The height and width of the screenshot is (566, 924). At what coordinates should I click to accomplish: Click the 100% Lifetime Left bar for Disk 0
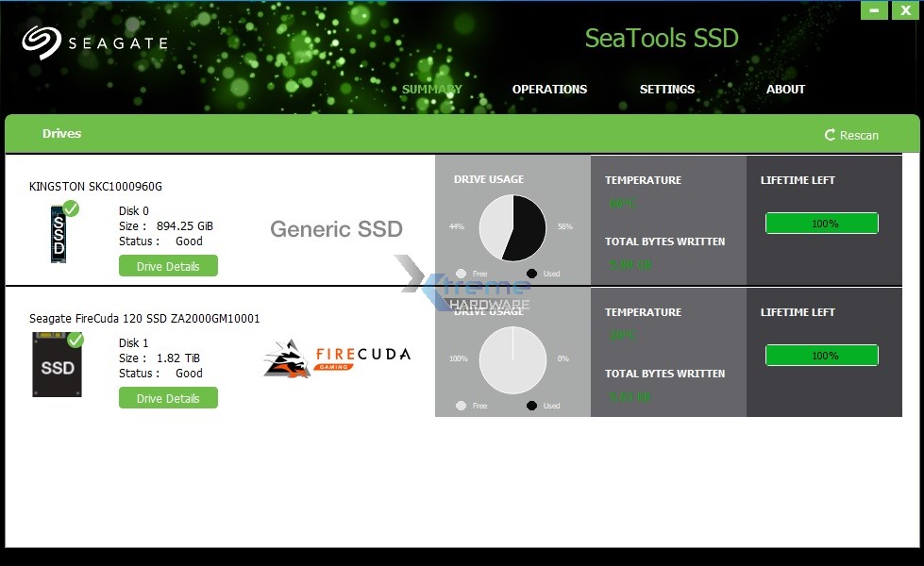point(823,224)
